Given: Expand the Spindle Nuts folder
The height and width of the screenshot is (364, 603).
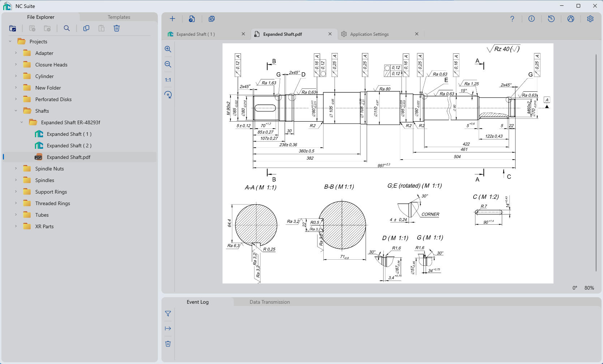Looking at the screenshot, I should coord(16,169).
